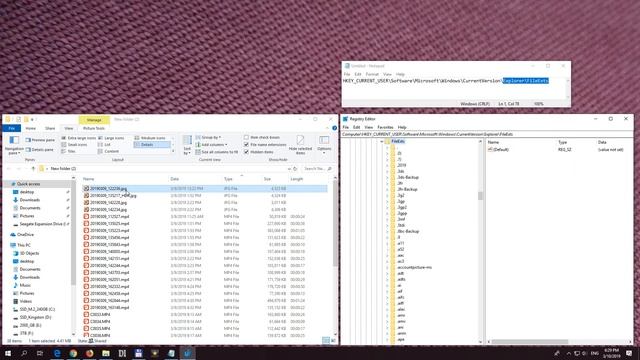This screenshot has height=360, width=640.
Task: Open Help menu in Registry Editor
Action: click(402, 127)
